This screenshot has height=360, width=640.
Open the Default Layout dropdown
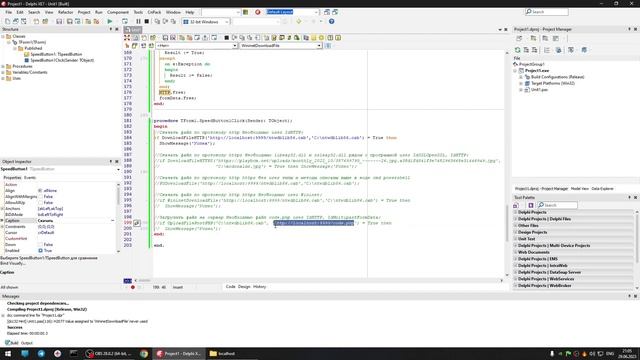[316, 12]
